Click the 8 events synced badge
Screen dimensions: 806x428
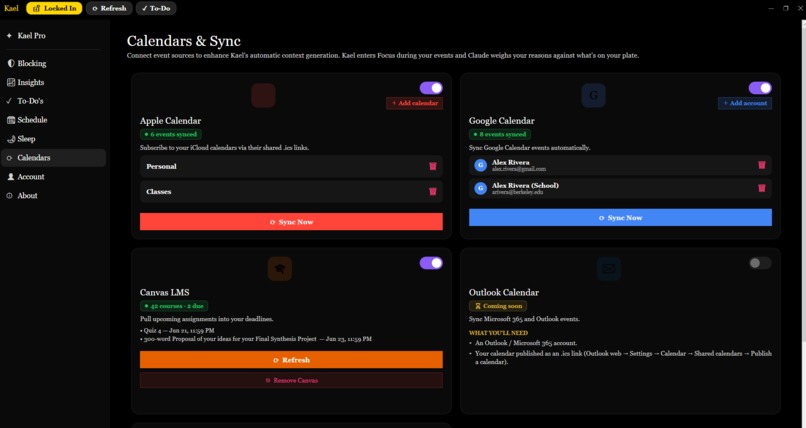pyautogui.click(x=500, y=135)
